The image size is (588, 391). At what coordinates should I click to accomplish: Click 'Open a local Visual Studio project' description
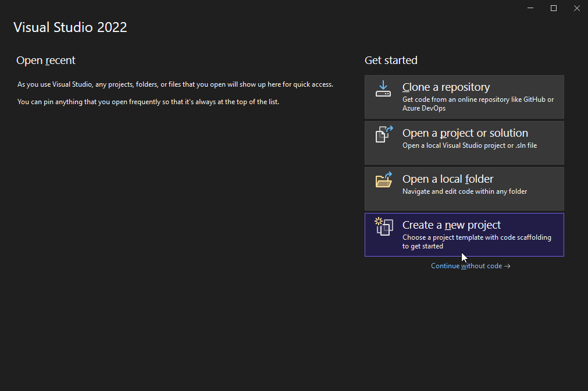coord(469,145)
